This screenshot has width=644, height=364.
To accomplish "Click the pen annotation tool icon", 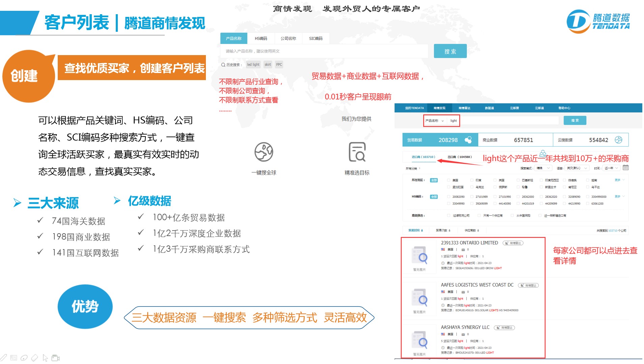I will (3, 358).
